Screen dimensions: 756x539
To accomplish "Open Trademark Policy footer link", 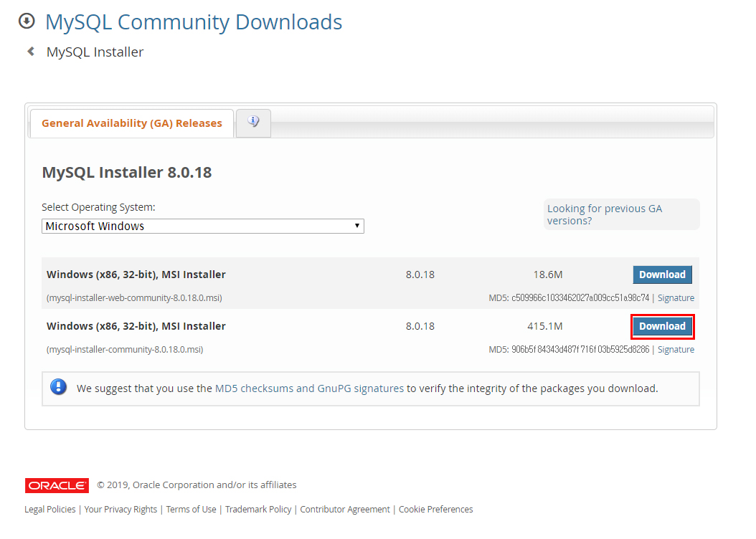I will coord(258,509).
